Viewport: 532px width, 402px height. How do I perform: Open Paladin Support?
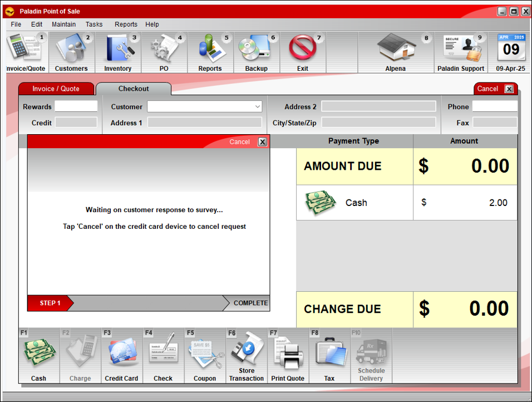(461, 52)
